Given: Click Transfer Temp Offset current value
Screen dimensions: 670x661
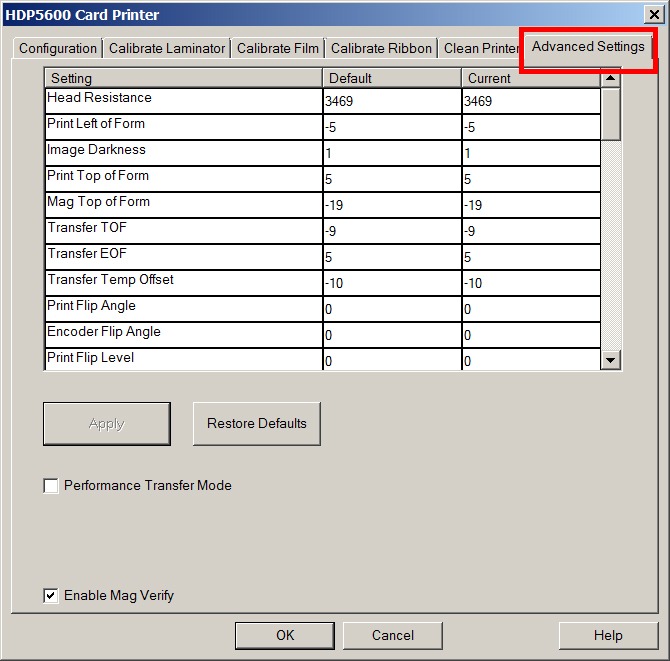Looking at the screenshot, I should [530, 283].
